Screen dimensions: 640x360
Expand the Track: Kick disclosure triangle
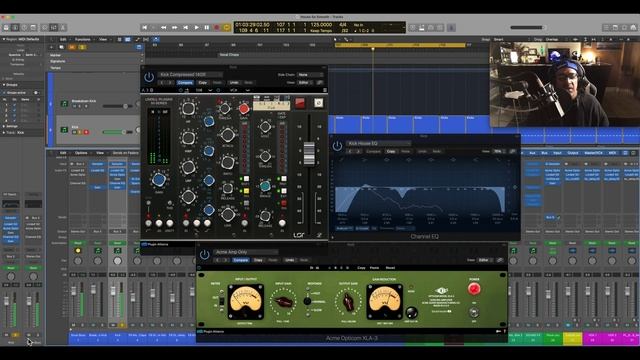pos(4,133)
